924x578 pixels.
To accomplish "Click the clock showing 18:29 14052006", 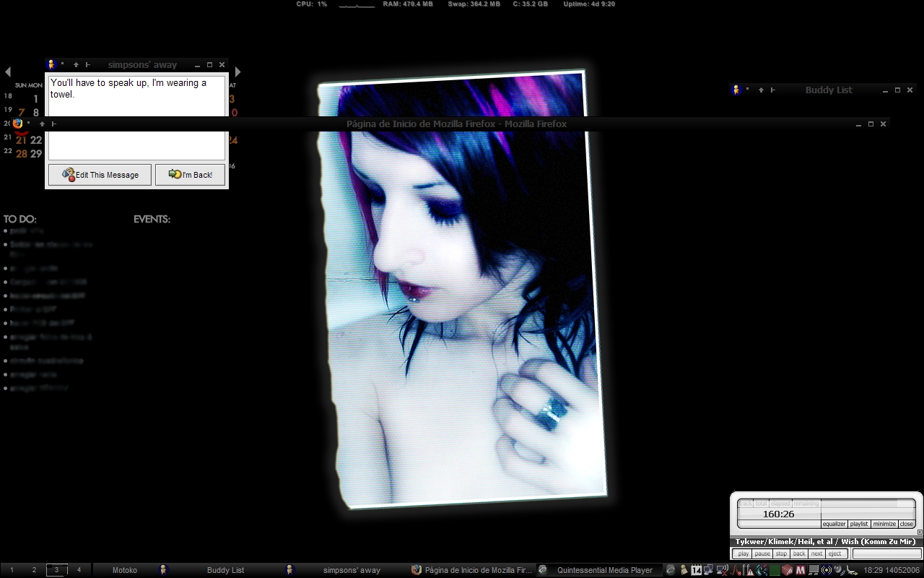I will [892, 570].
